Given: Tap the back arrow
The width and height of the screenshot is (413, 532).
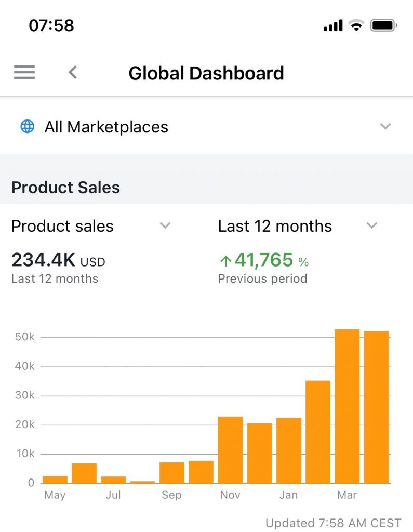Looking at the screenshot, I should click(x=73, y=72).
